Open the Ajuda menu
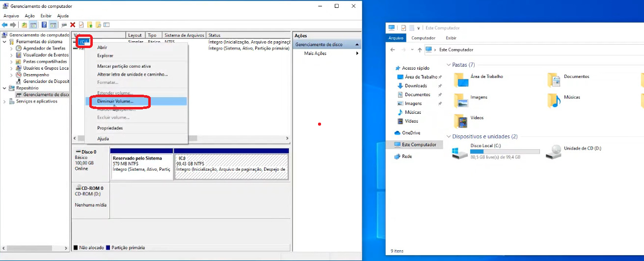Viewport: 644px width, 261px height. (63, 16)
